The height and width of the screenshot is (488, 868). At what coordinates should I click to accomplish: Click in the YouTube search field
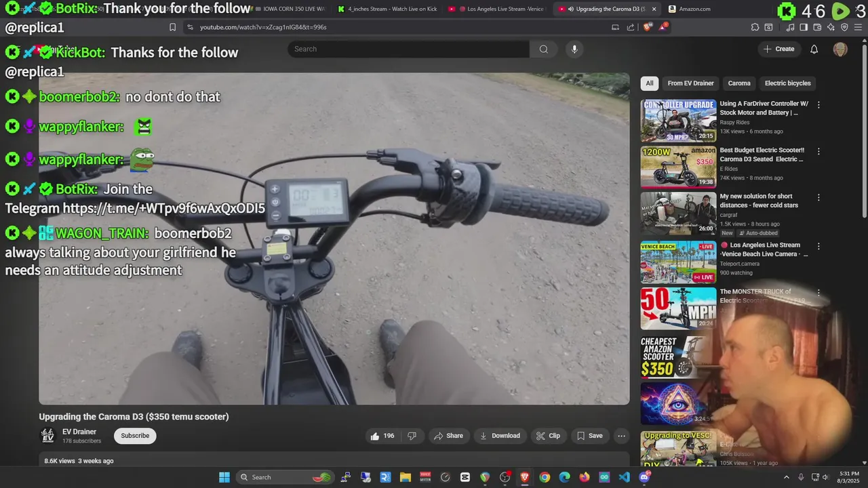tap(408, 49)
